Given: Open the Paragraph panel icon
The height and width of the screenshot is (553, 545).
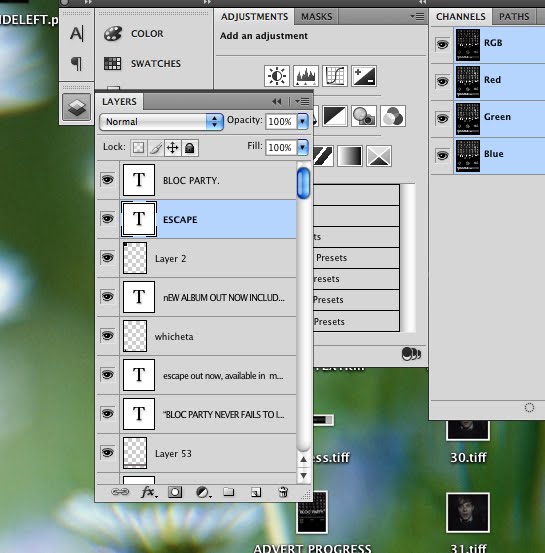Looking at the screenshot, I should pos(77,63).
